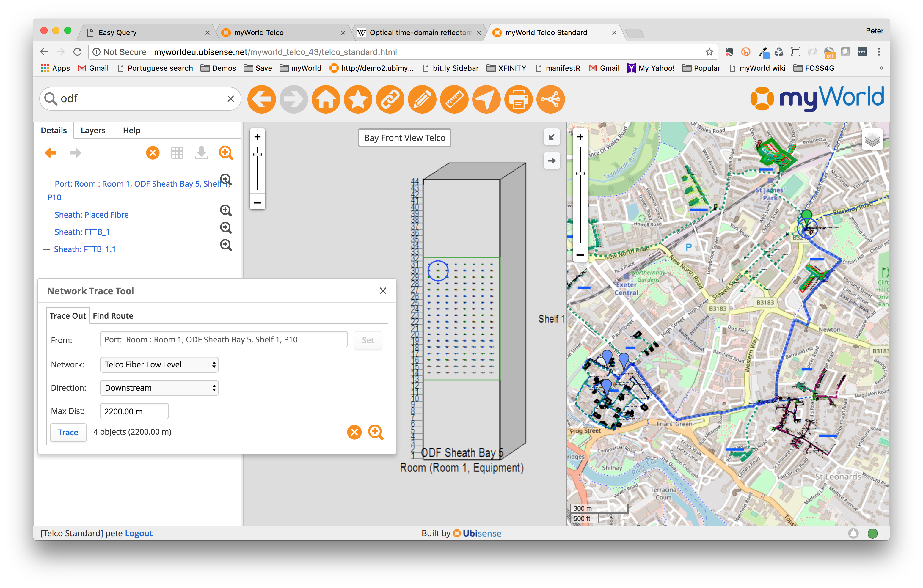Click the orange link chain button
The height and width of the screenshot is (588, 923).
pyautogui.click(x=390, y=99)
